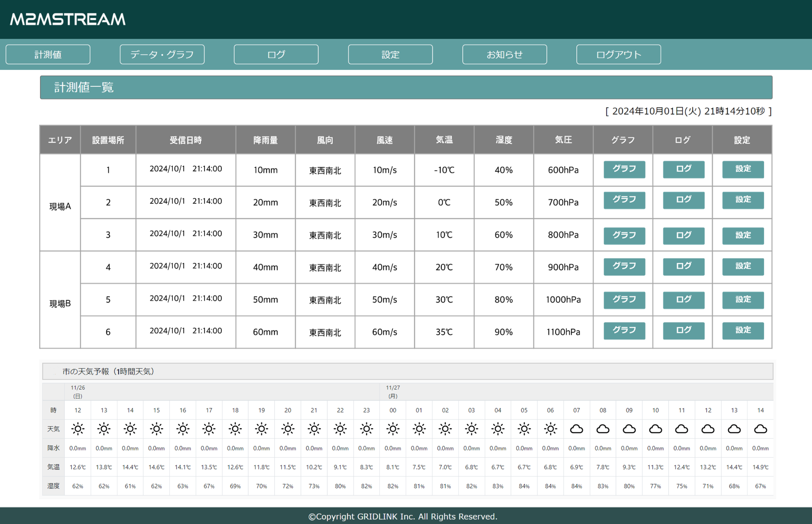This screenshot has height=524, width=812.
Task: Click the cloudy icon at hour 09
Action: click(x=629, y=429)
